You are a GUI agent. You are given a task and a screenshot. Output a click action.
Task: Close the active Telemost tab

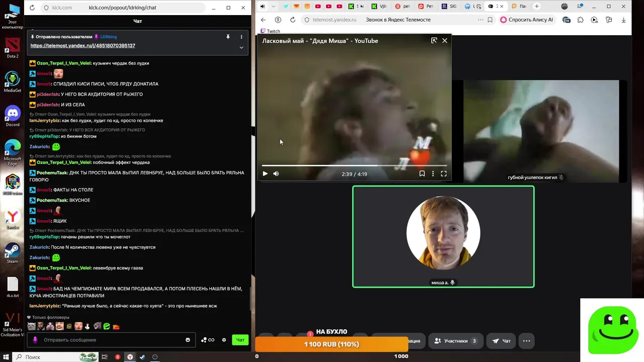point(502,7)
